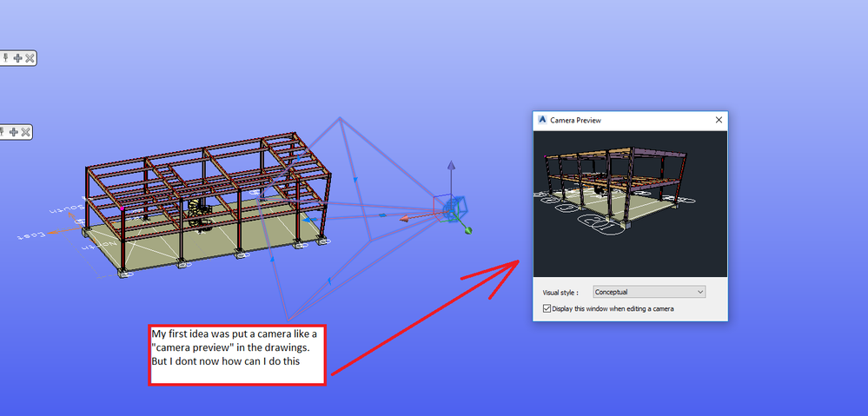Close the Camera Preview window

tap(719, 120)
